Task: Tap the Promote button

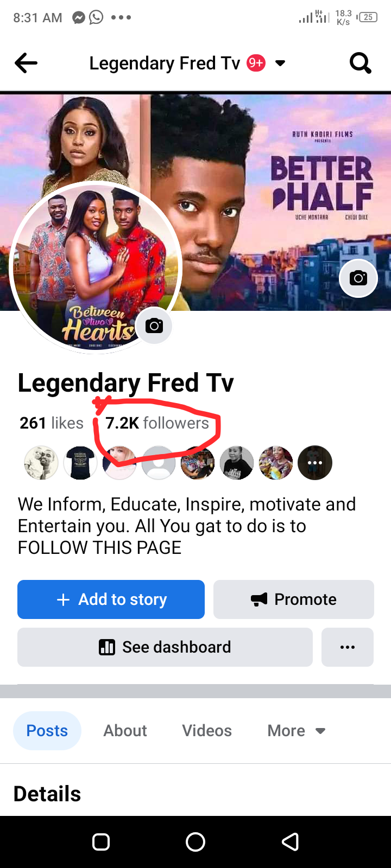Action: pos(294,599)
